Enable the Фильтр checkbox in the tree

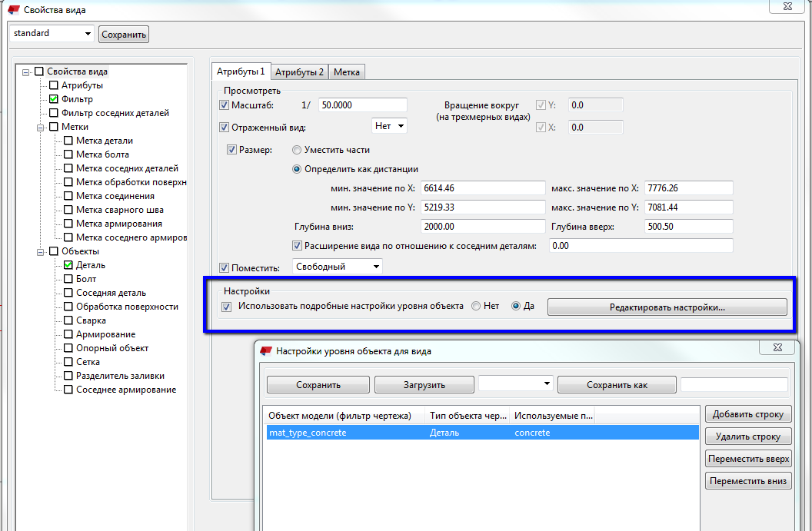54,99
